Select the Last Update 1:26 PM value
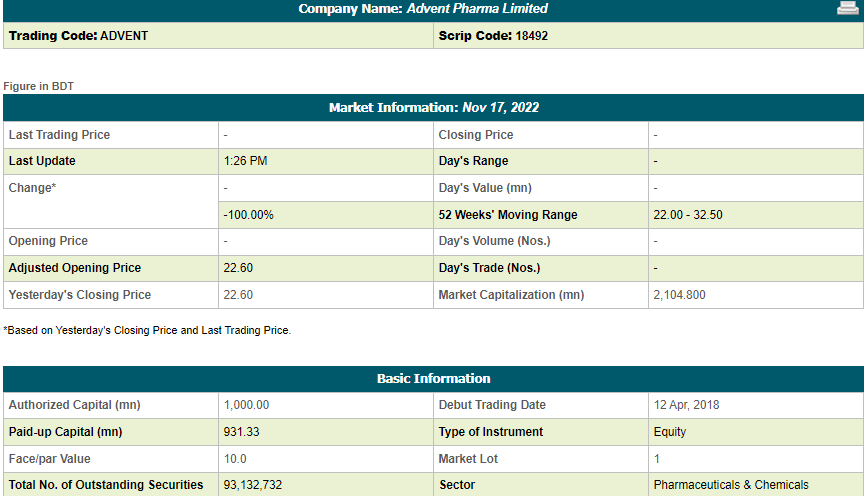867x496 pixels. click(x=246, y=161)
